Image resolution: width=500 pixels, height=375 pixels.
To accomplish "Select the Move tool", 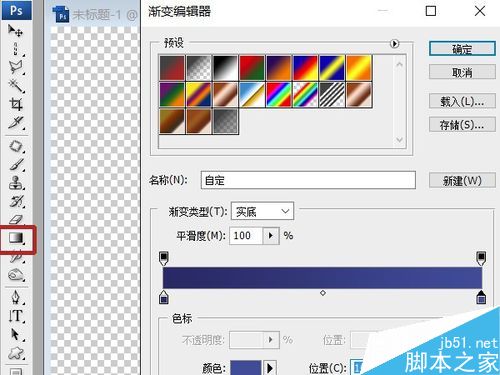I will (15, 31).
